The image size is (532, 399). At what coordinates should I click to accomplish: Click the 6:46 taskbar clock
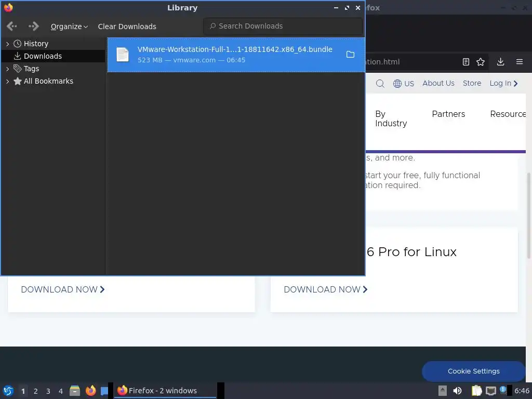pos(522,391)
